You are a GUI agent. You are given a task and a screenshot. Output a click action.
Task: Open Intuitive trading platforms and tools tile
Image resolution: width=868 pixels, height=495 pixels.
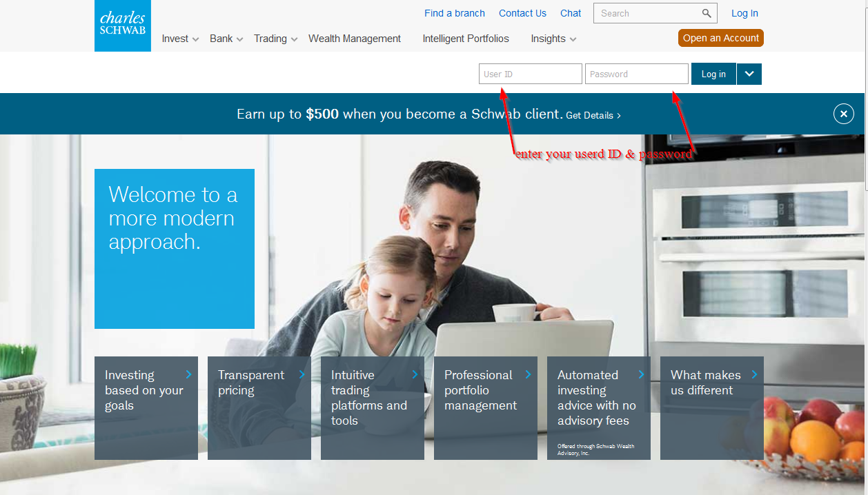tap(373, 408)
